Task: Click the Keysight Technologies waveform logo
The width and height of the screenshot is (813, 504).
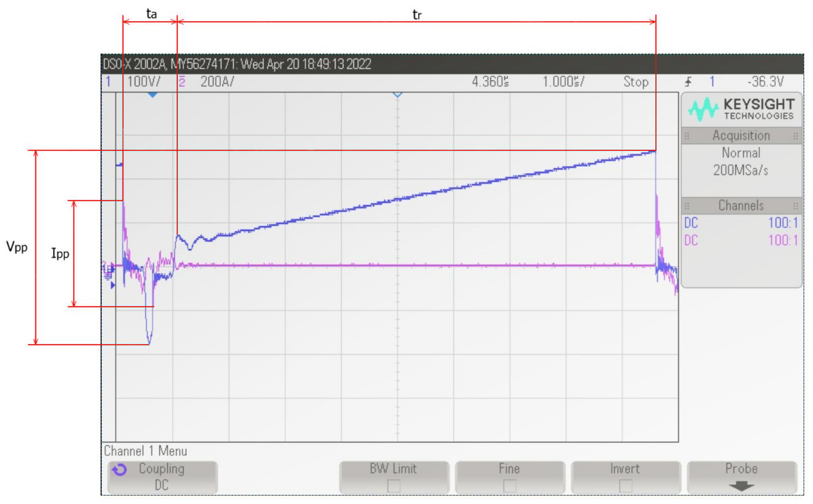Action: [703, 109]
